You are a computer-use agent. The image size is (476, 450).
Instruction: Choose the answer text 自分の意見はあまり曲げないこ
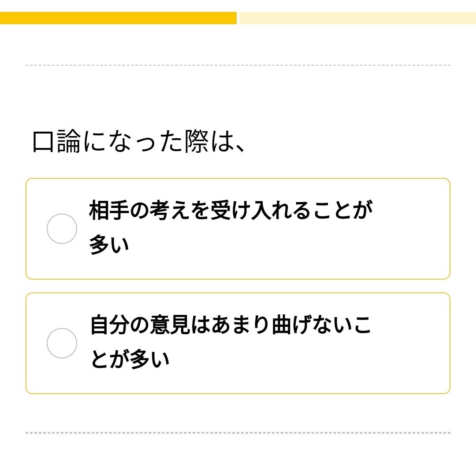231,325
